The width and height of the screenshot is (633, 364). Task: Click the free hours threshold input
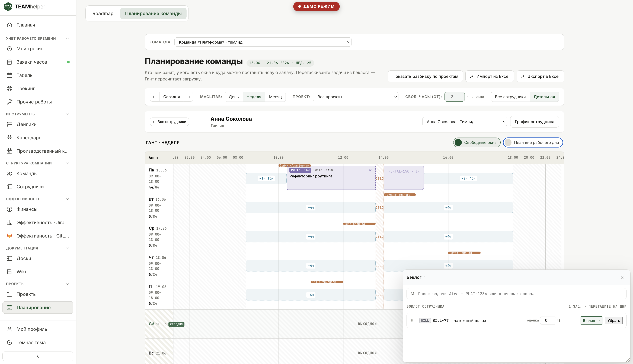454,97
